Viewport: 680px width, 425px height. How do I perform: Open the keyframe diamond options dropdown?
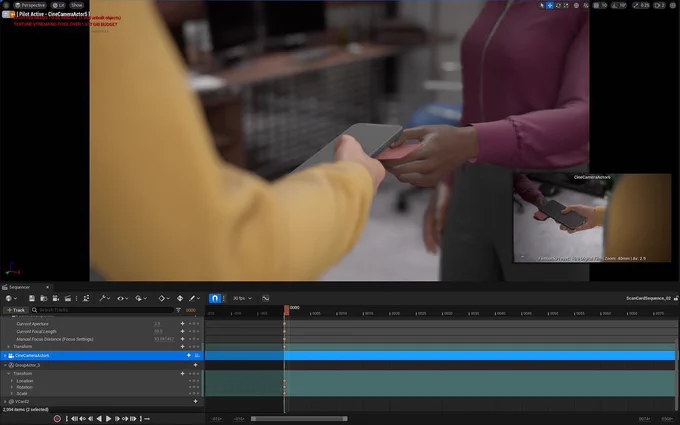[164, 298]
